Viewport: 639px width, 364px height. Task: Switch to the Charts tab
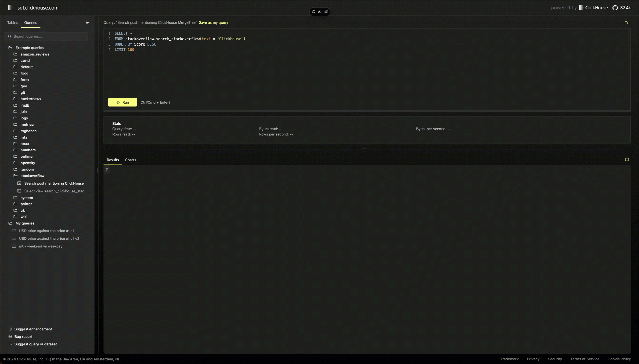[130, 160]
